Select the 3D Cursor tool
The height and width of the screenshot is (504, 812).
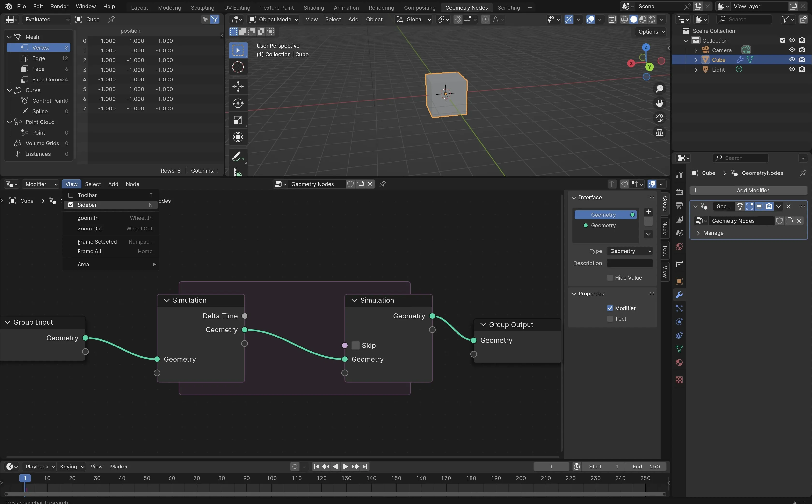click(238, 67)
